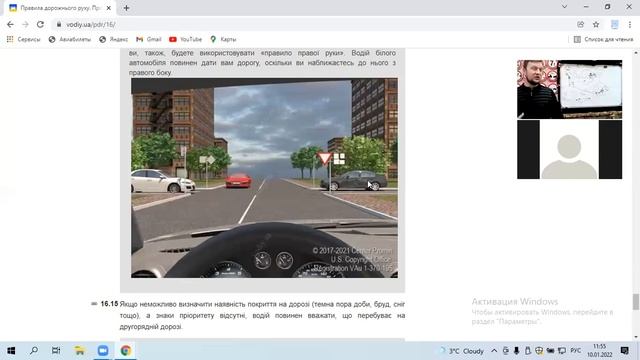The width and height of the screenshot is (640, 360).
Task: Click the microphone tray icon
Action: pos(516,351)
